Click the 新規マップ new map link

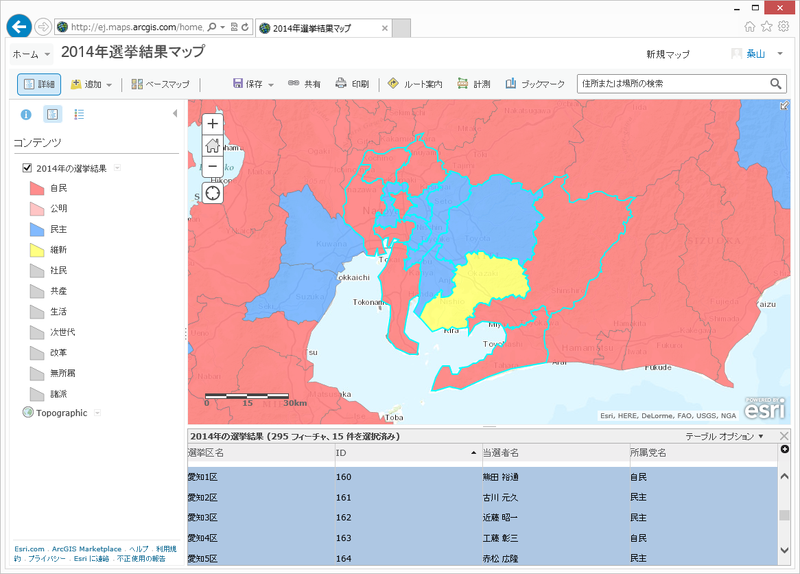click(668, 54)
